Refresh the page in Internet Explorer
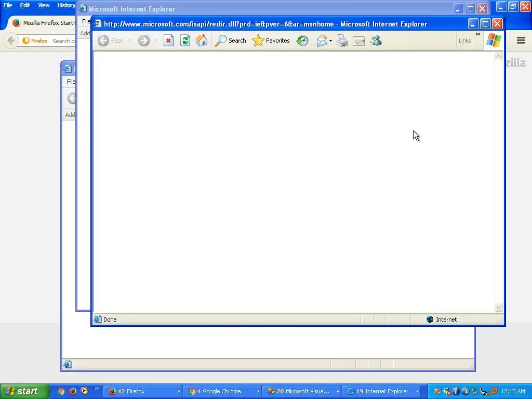The width and height of the screenshot is (532, 399). tap(185, 41)
